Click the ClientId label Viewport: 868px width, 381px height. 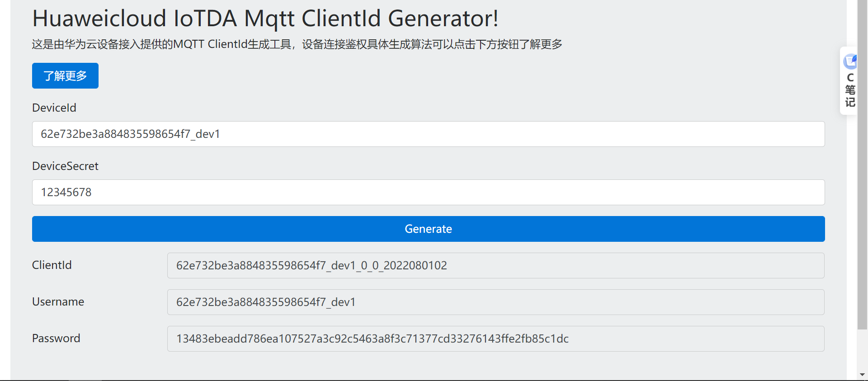pyautogui.click(x=52, y=265)
